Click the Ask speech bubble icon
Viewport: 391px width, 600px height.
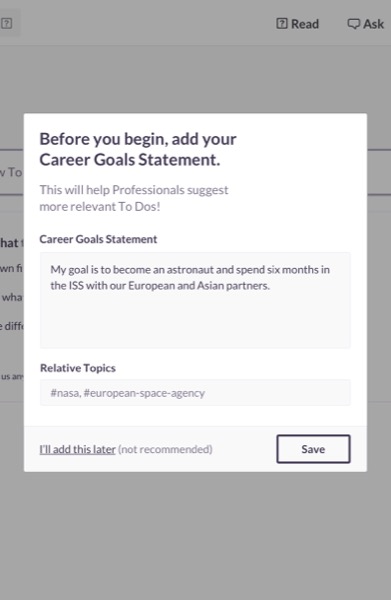pos(353,24)
